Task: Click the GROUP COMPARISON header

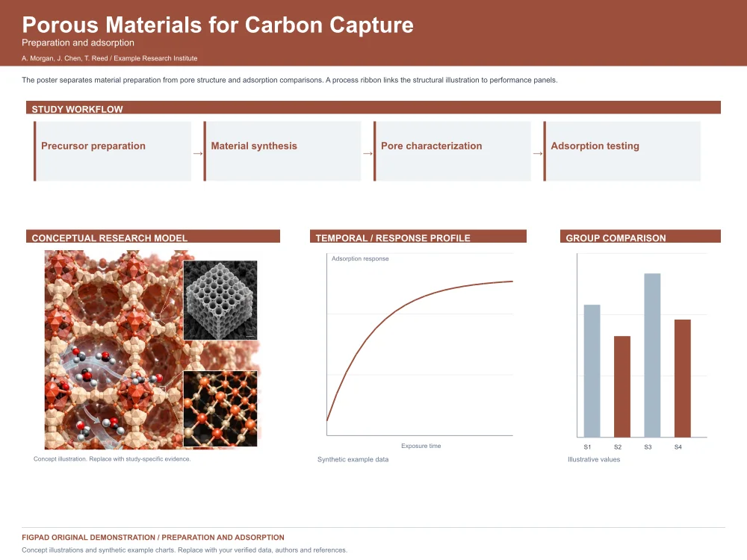Action: (x=640, y=237)
